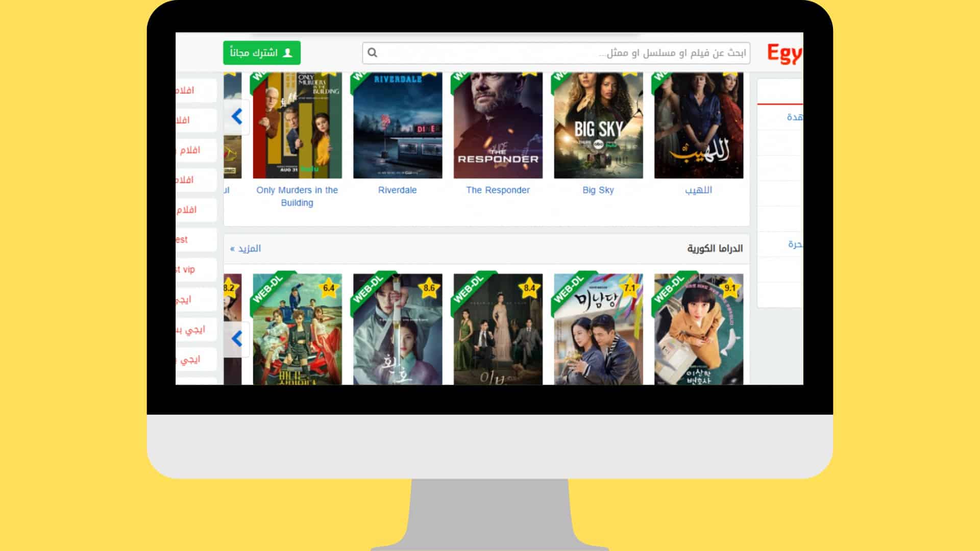
Task: Select the 'vip' sidebar menu item
Action: tap(196, 269)
